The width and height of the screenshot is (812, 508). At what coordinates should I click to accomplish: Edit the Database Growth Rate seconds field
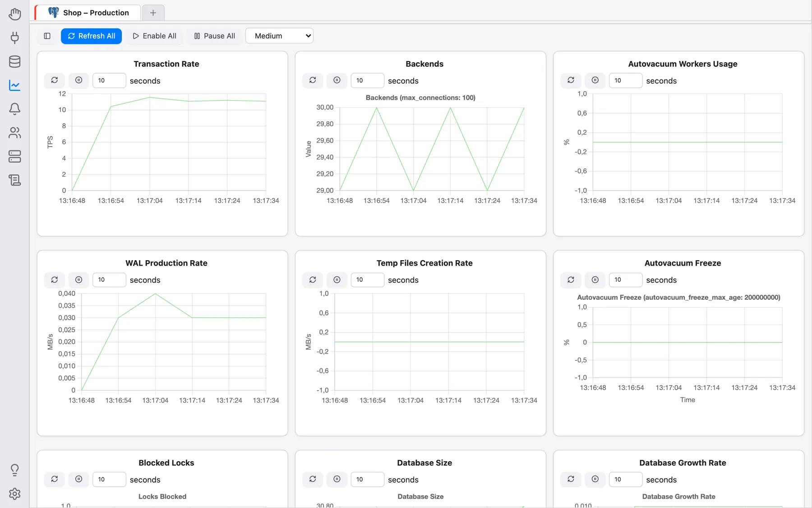tap(625, 479)
